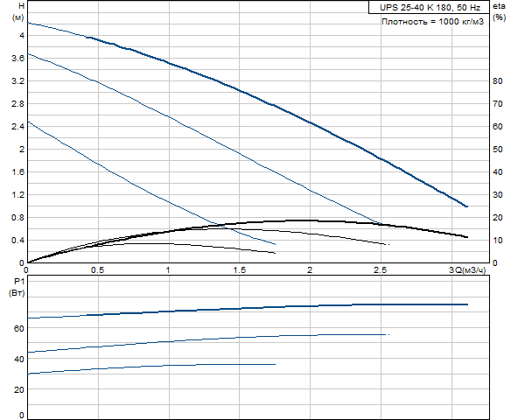
Task: Click the UPS 25-40 K 180 title box
Action: pyautogui.click(x=429, y=7)
